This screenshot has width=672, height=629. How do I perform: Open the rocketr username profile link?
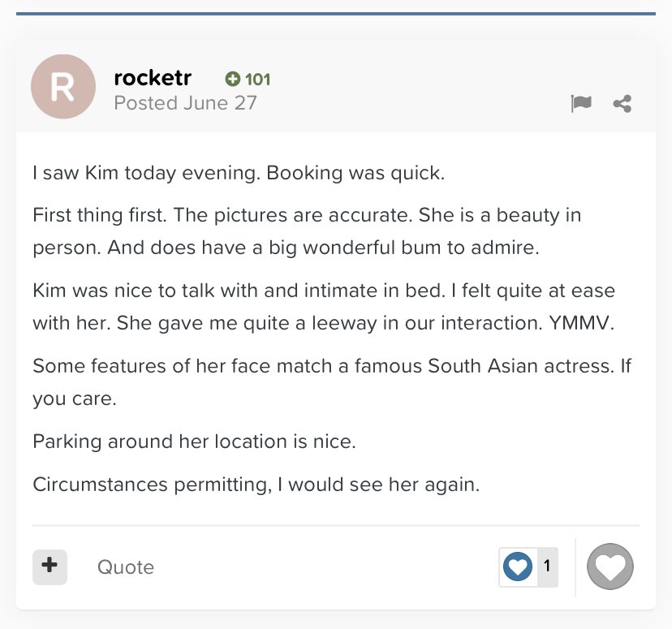click(153, 78)
